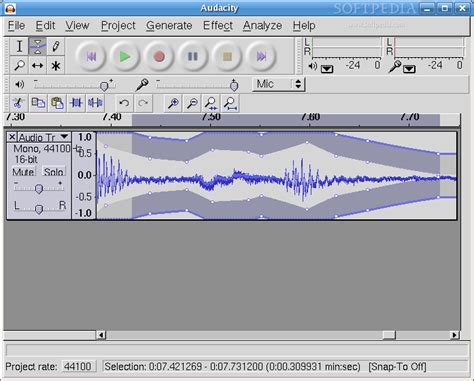Open output meter dropdown arrow
474x381 pixels.
coord(327,69)
